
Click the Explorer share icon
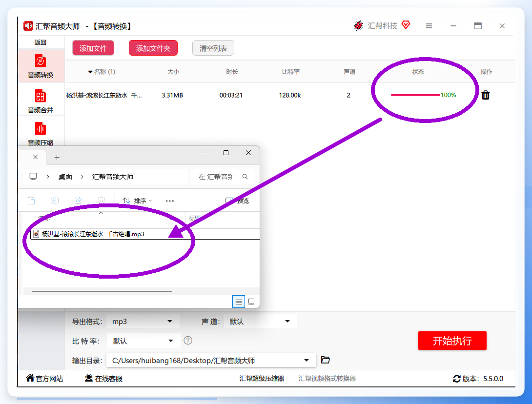coord(78,201)
